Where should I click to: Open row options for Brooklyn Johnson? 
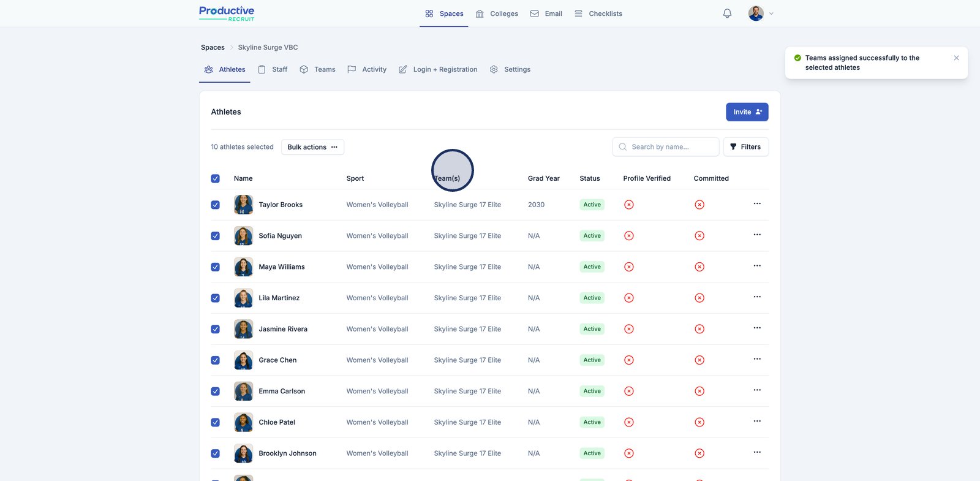pos(757,452)
